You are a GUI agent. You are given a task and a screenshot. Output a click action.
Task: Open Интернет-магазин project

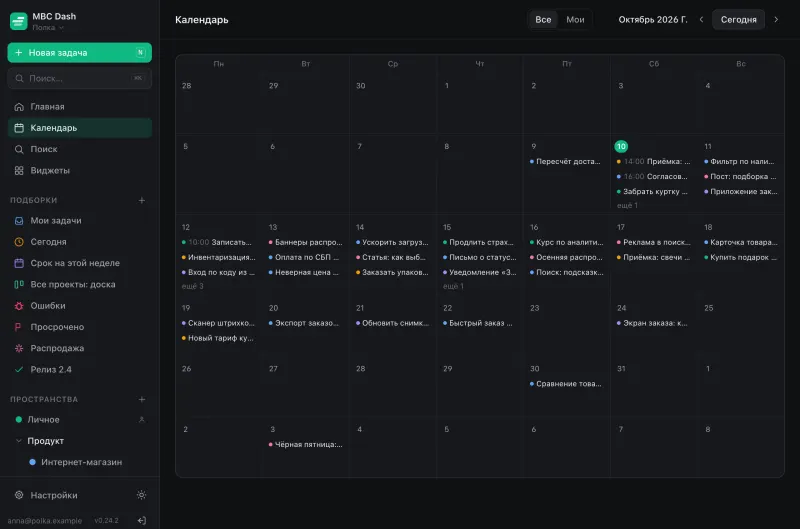[80, 462]
